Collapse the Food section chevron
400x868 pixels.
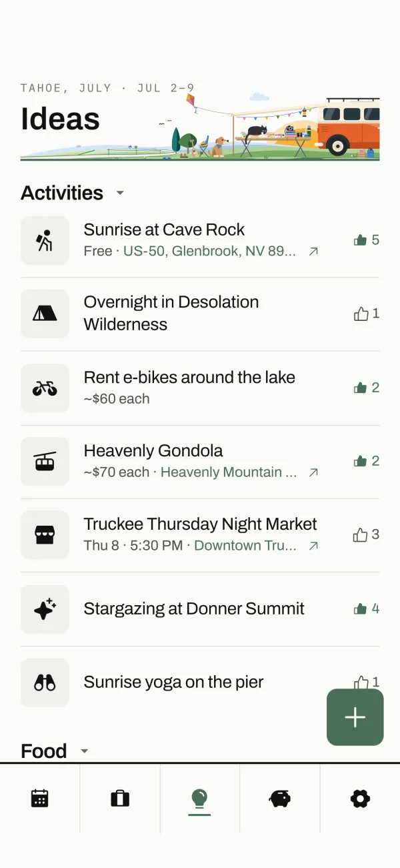pyautogui.click(x=84, y=751)
